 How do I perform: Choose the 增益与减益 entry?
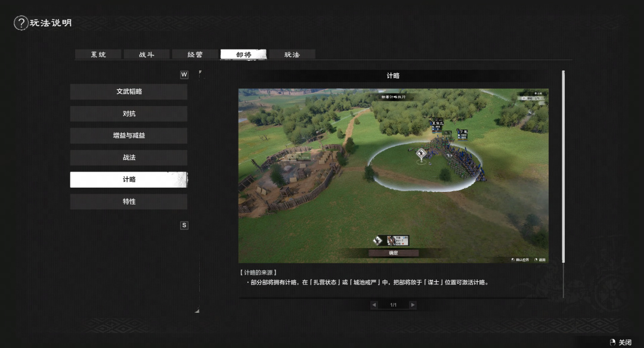pyautogui.click(x=129, y=135)
